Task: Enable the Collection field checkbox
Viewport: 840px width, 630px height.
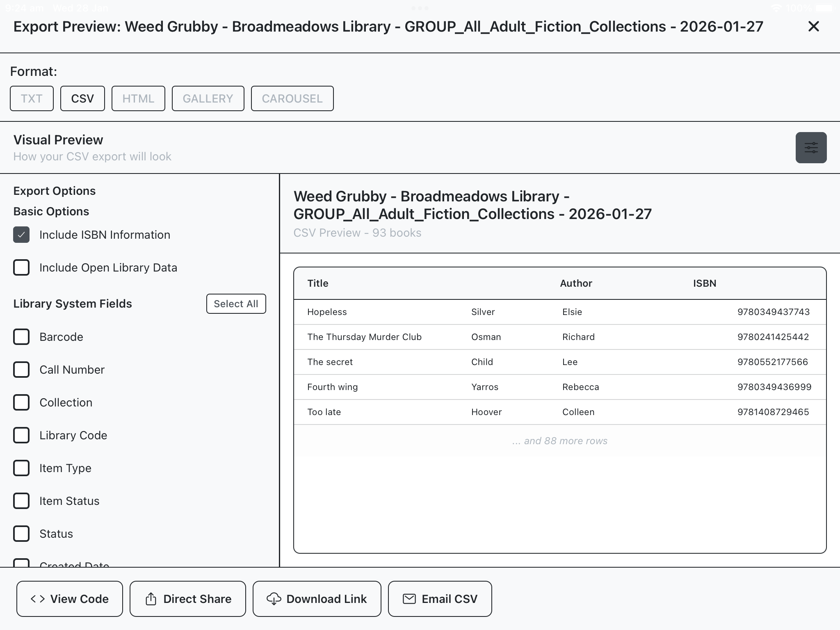Action: [x=21, y=402]
